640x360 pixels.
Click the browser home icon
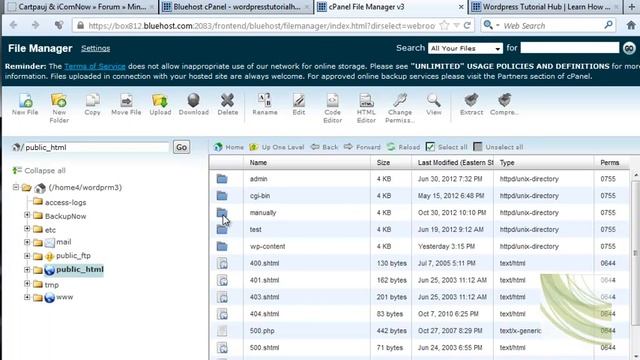tap(631, 25)
